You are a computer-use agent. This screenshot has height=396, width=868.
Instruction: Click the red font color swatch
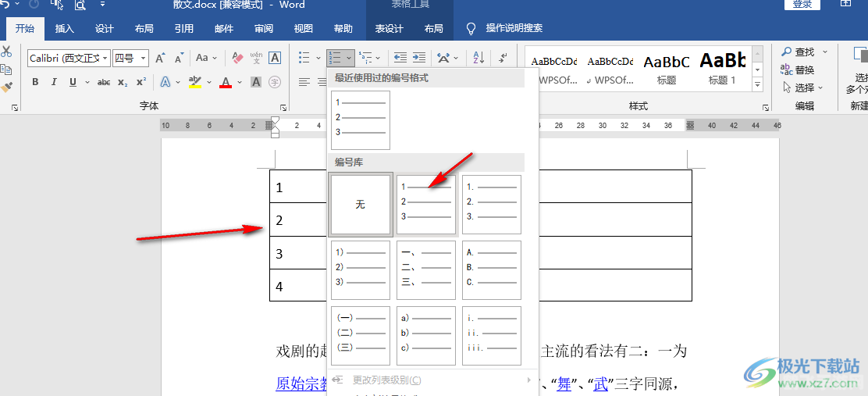click(x=226, y=83)
